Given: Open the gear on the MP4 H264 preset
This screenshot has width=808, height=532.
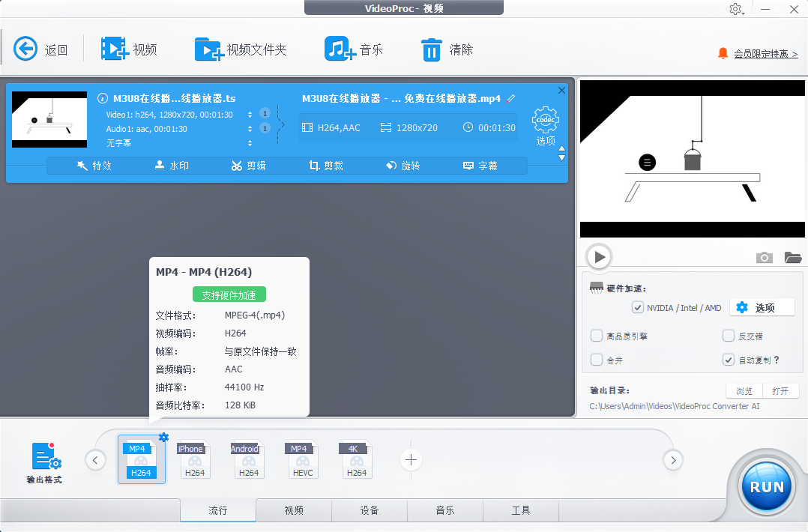Looking at the screenshot, I should point(163,438).
